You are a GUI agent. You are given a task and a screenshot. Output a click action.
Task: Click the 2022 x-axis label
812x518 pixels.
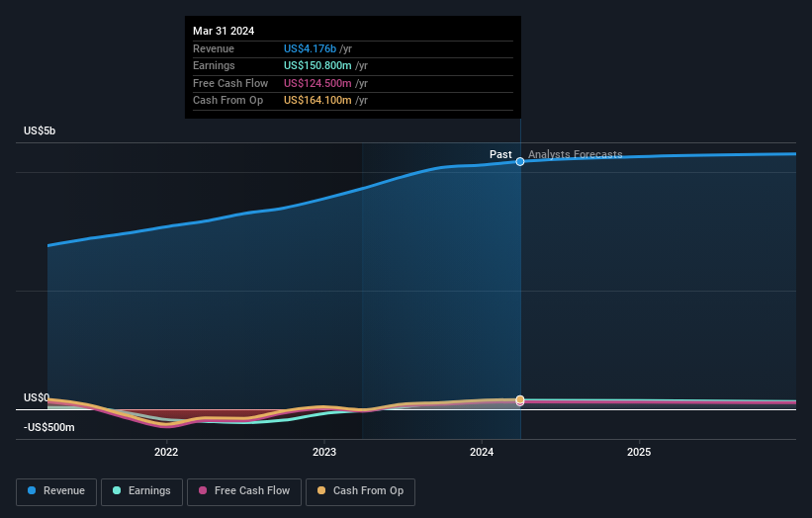[166, 452]
